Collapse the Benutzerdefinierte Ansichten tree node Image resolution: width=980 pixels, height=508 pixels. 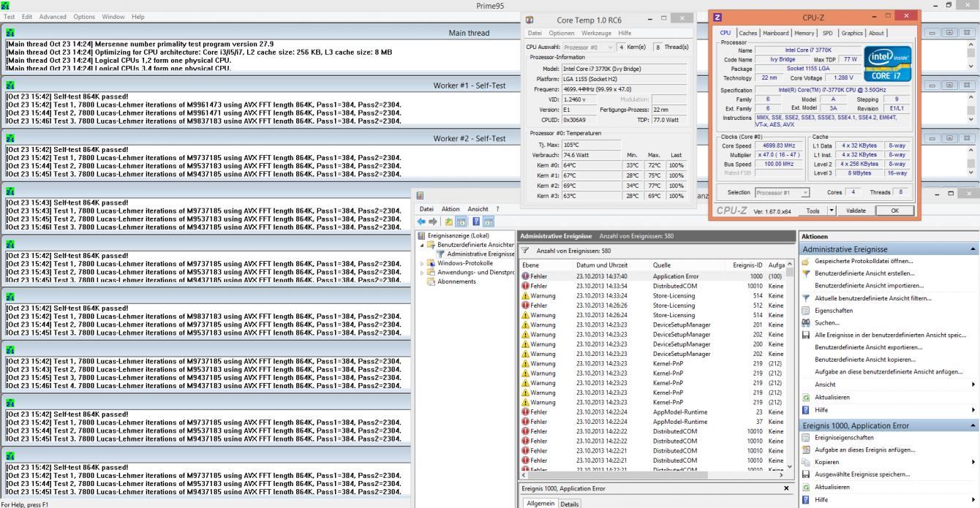(422, 245)
